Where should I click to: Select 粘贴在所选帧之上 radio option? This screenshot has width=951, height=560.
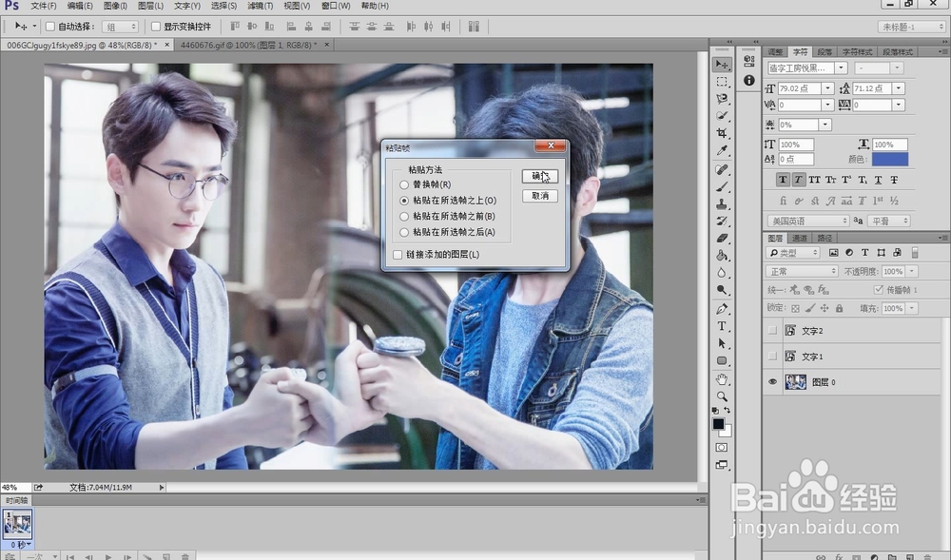coord(404,200)
